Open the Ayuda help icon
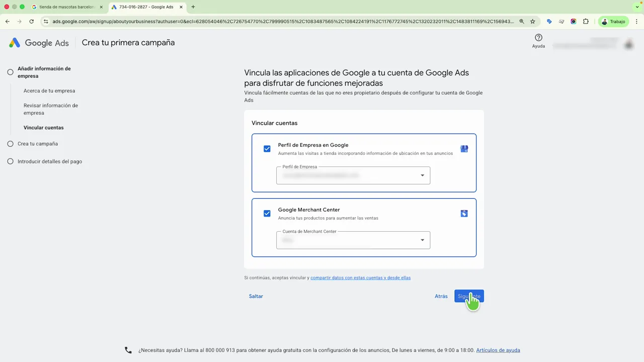The height and width of the screenshot is (362, 644). 538,38
